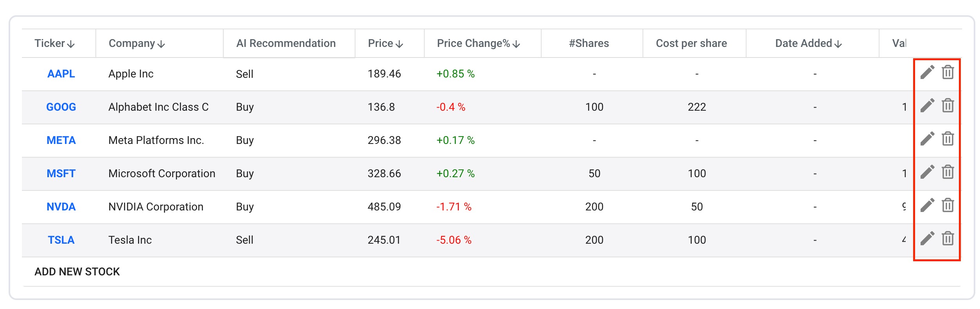
Task: Click the +0.27 % price change
Action: [x=456, y=174]
